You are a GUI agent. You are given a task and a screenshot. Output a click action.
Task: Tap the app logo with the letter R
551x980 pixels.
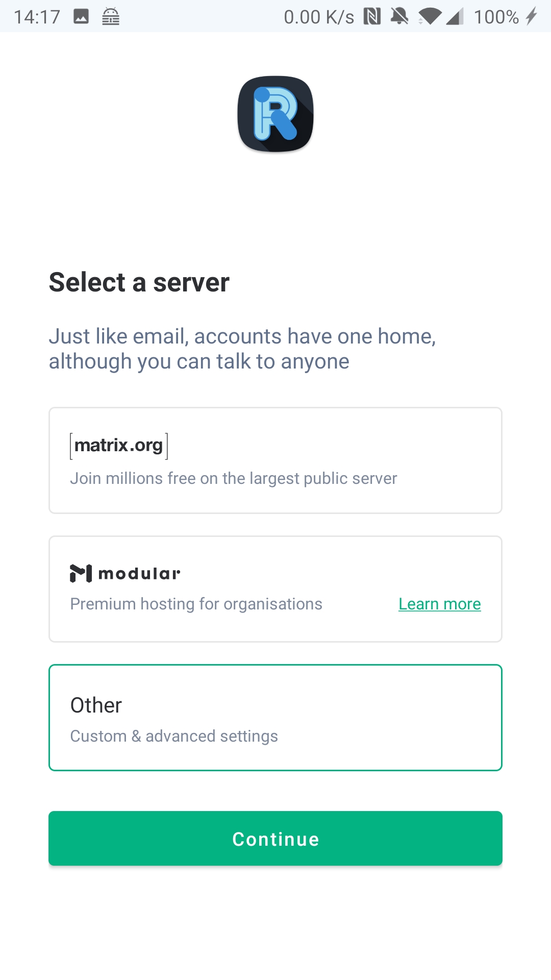275,114
